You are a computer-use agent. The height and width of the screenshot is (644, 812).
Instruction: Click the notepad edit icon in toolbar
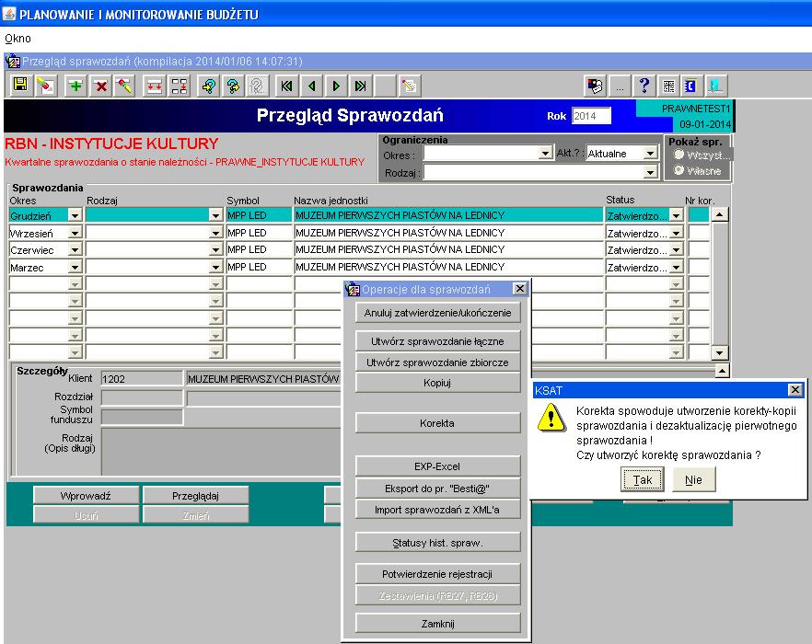point(409,85)
